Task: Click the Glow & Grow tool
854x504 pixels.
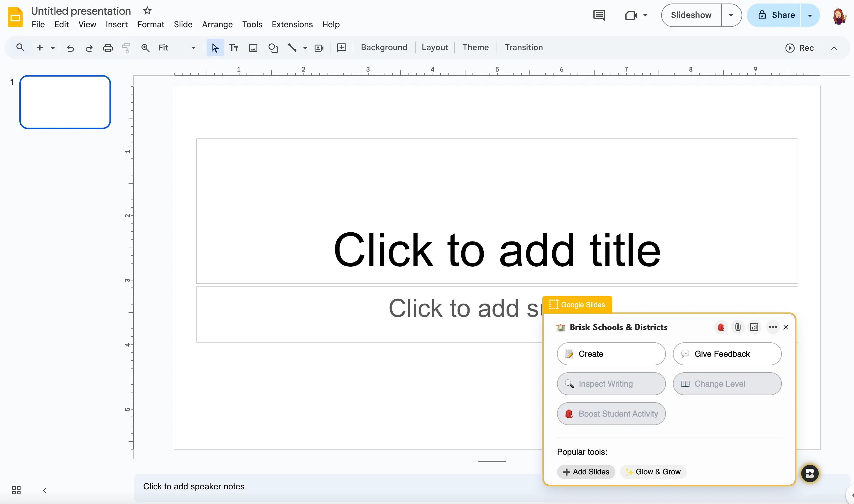Action: (x=653, y=472)
